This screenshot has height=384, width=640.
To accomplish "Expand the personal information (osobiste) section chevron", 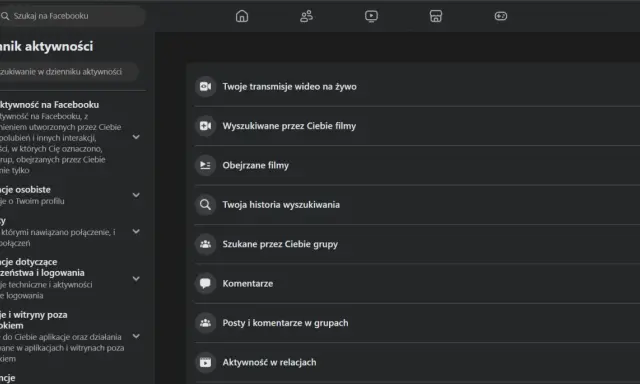I will [x=136, y=195].
